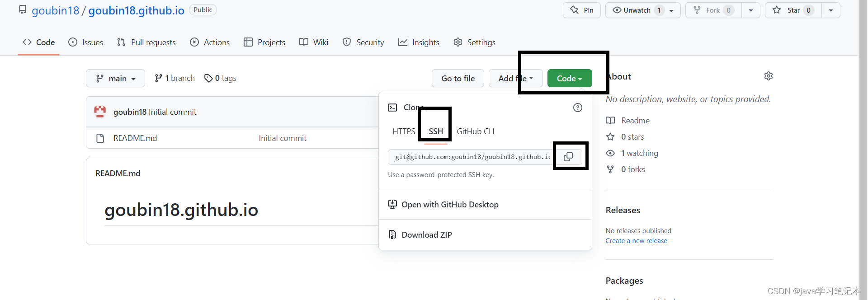Open the Releases heading link

[623, 210]
